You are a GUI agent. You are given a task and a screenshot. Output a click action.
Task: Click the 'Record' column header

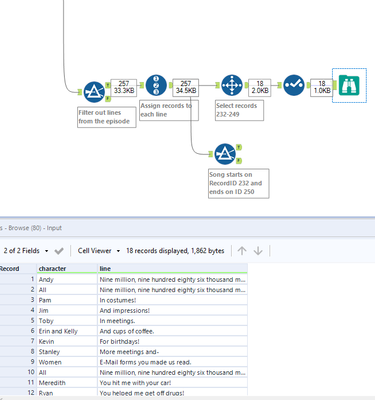18,268
